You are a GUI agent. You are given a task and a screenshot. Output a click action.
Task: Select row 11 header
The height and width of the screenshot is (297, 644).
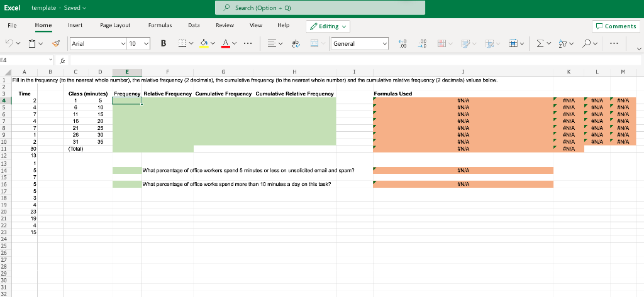[x=5, y=148]
